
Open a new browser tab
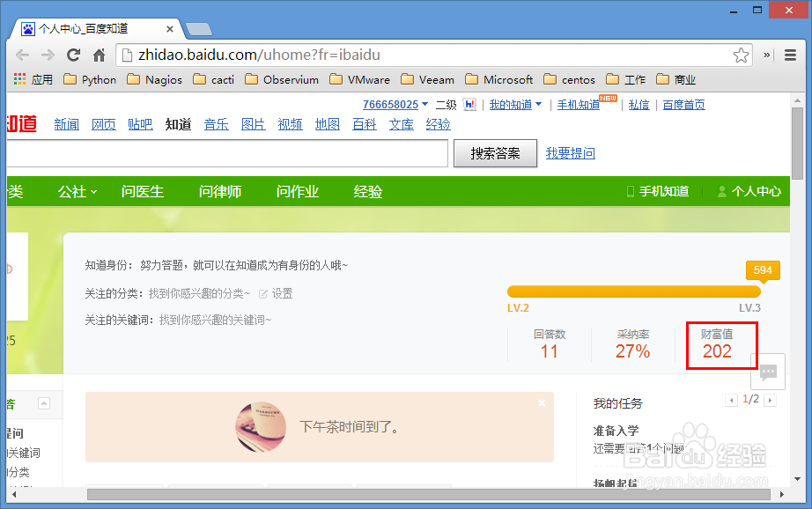(x=199, y=29)
